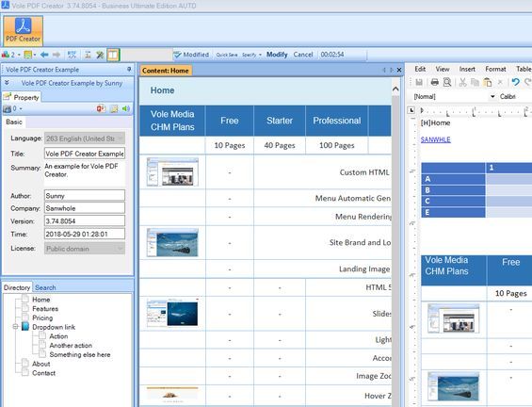Click the red PowerPoint-style icon in the Property bar
Screen dimensions: 532x407
(101, 108)
